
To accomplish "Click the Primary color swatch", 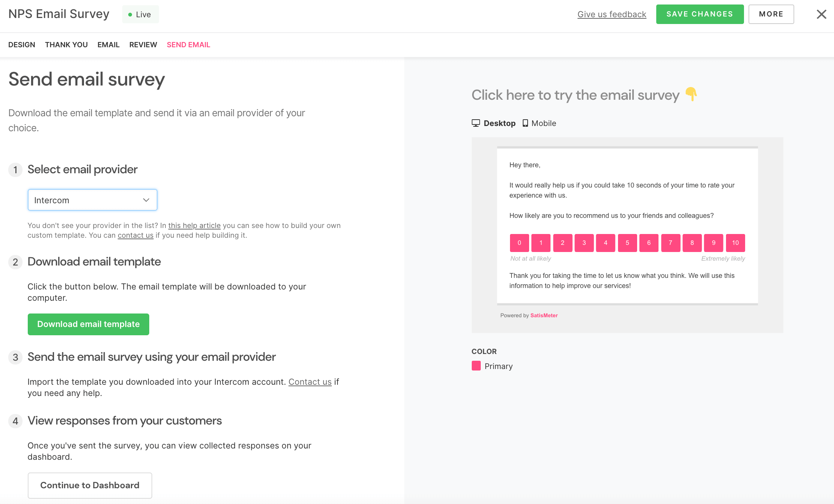I will point(477,366).
